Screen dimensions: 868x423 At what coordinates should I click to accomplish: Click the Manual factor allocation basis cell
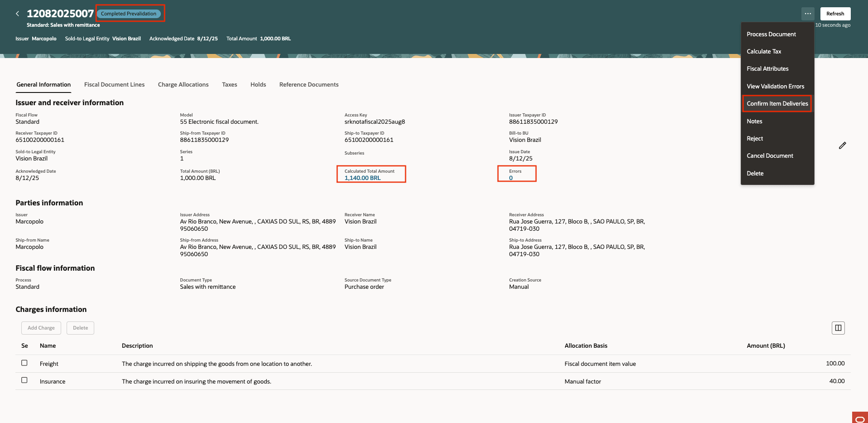[583, 382]
